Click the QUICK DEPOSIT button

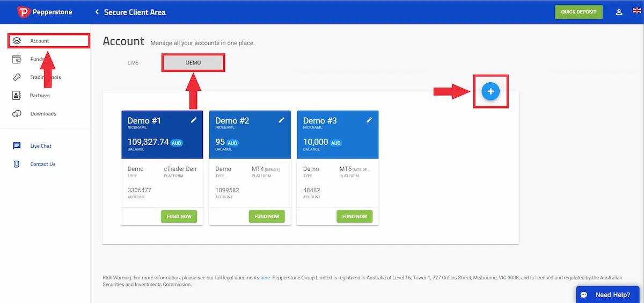[579, 12]
